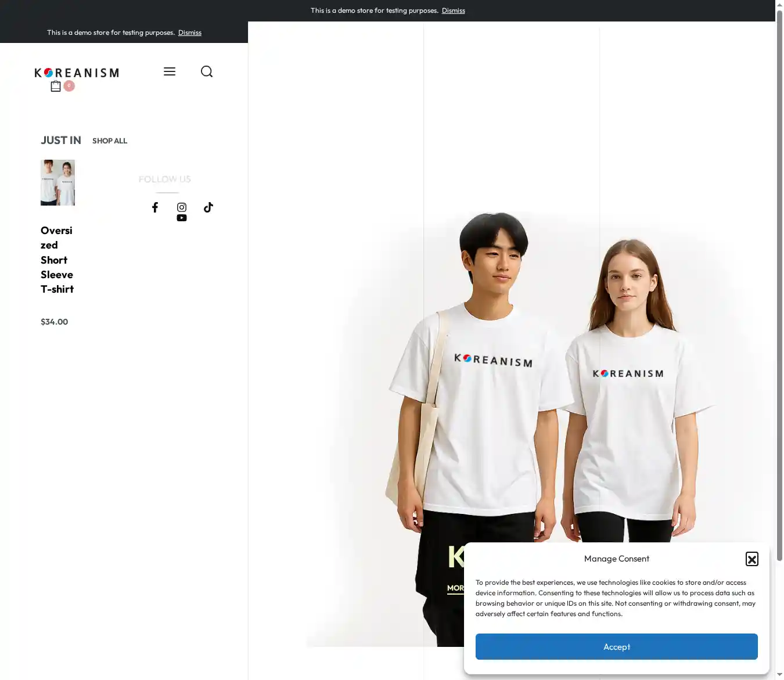Image resolution: width=784 pixels, height=680 pixels.
Task: Open the hamburger navigation menu
Action: tap(170, 71)
